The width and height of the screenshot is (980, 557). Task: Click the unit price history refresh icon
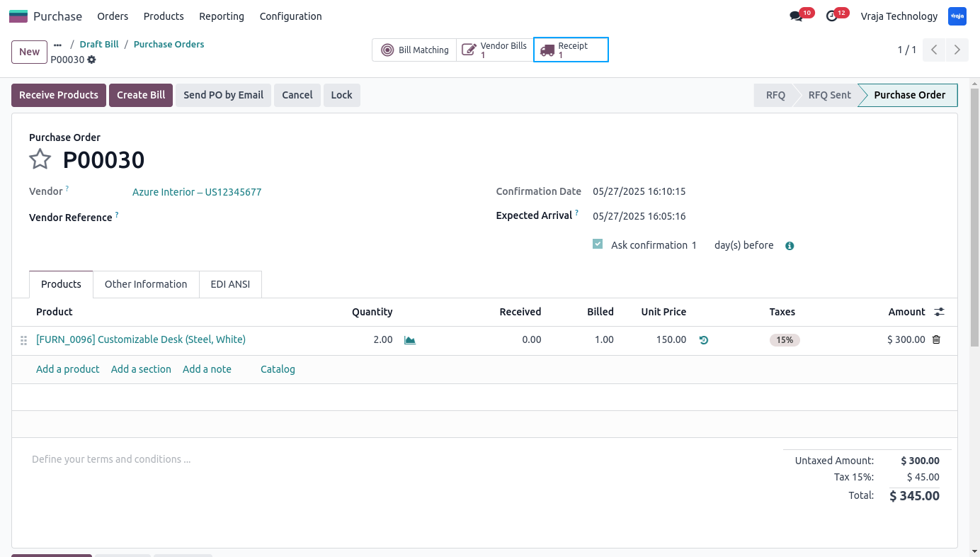(703, 340)
